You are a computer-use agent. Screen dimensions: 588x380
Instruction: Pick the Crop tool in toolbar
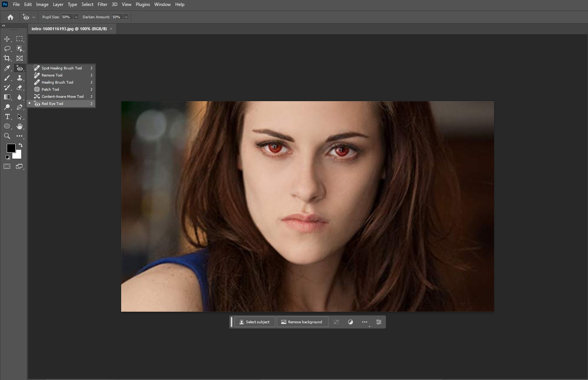point(7,58)
